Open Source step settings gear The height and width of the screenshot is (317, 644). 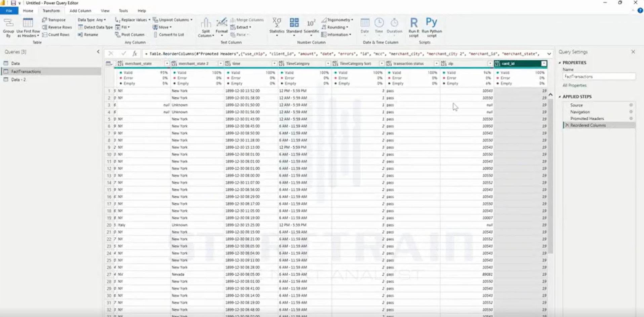(x=631, y=105)
